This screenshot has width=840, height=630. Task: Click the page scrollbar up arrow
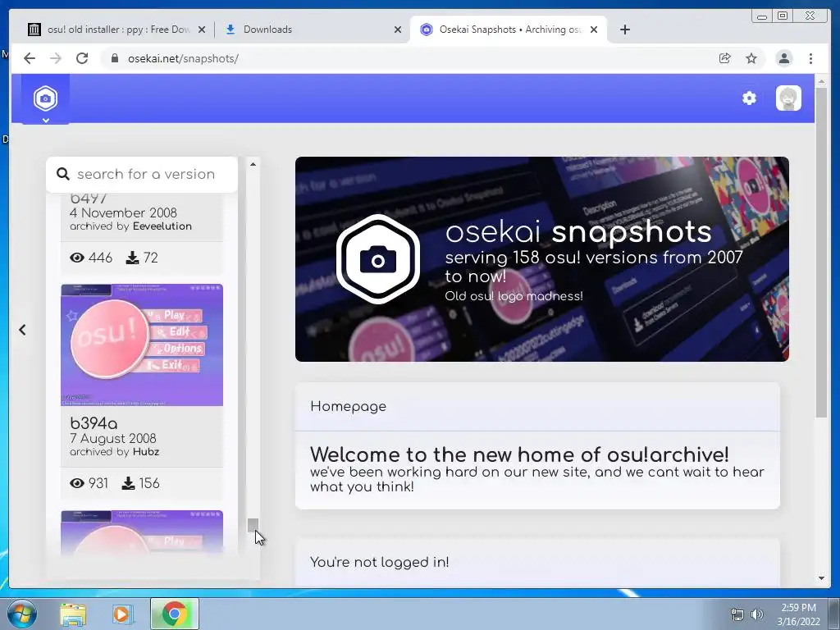[821, 81]
